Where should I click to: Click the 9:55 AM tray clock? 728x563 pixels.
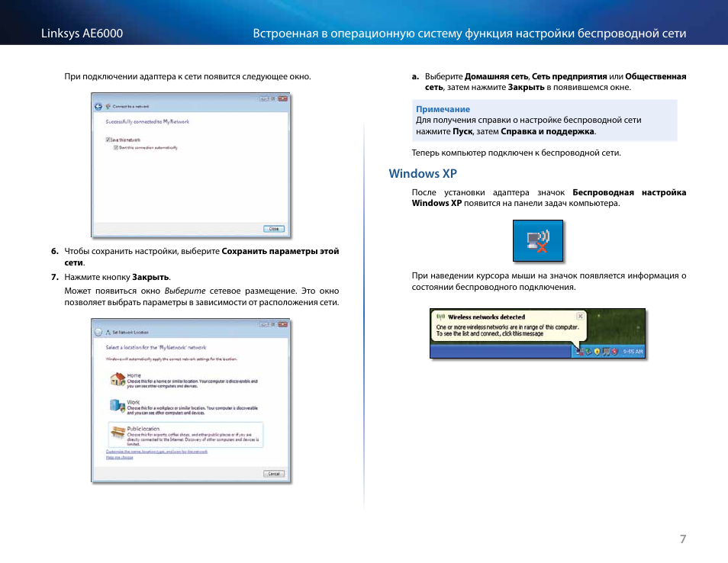tap(633, 352)
